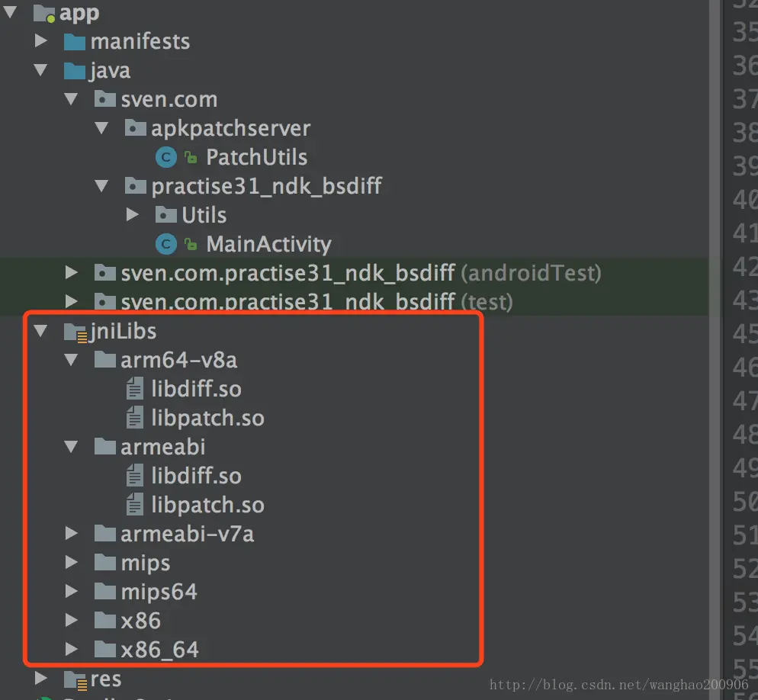Click libdiff.so file icon under armeabi
The height and width of the screenshot is (700, 758).
(135, 475)
